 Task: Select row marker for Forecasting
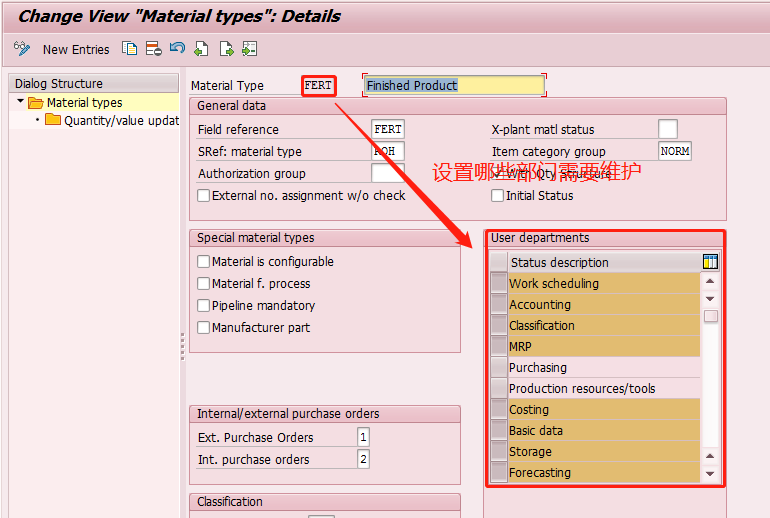(x=499, y=472)
